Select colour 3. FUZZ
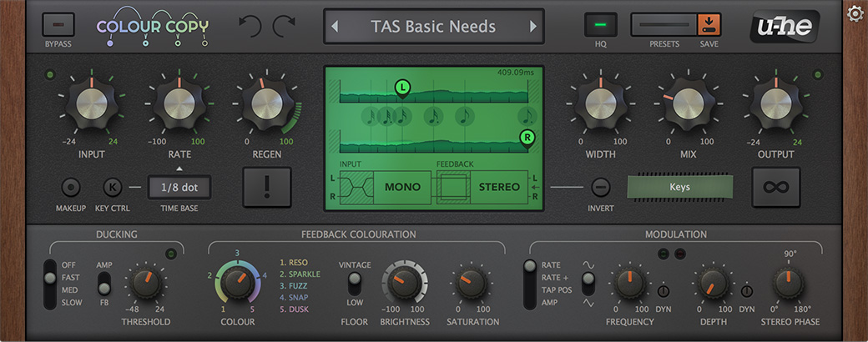This screenshot has height=342, width=868. pyautogui.click(x=294, y=286)
